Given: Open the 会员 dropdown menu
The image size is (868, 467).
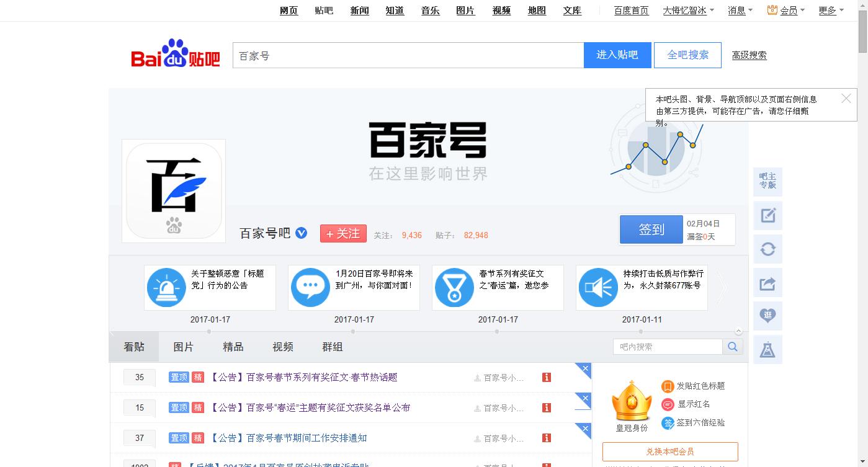Looking at the screenshot, I should pyautogui.click(x=792, y=11).
